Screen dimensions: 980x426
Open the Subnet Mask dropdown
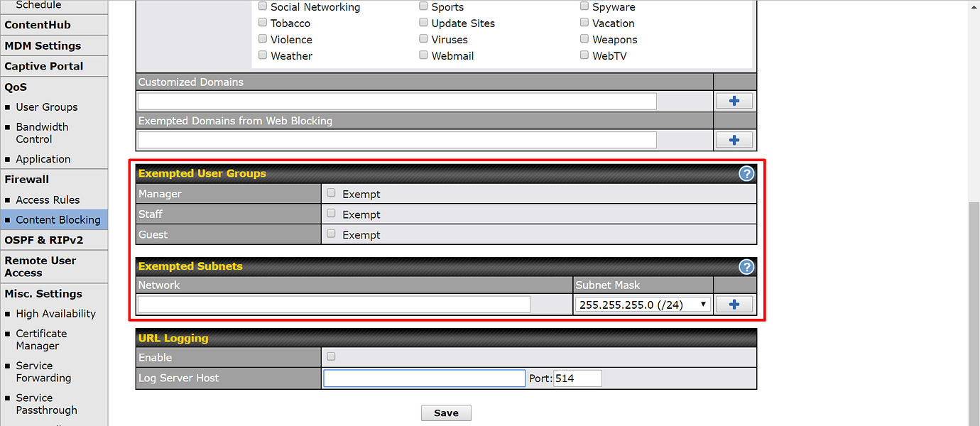[x=641, y=303]
